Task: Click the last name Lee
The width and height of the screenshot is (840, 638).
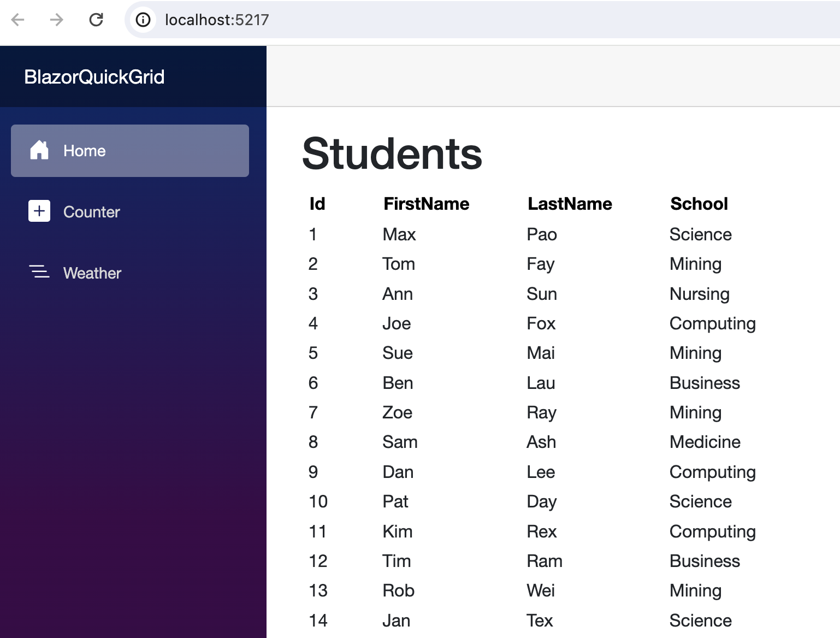Action: click(541, 472)
